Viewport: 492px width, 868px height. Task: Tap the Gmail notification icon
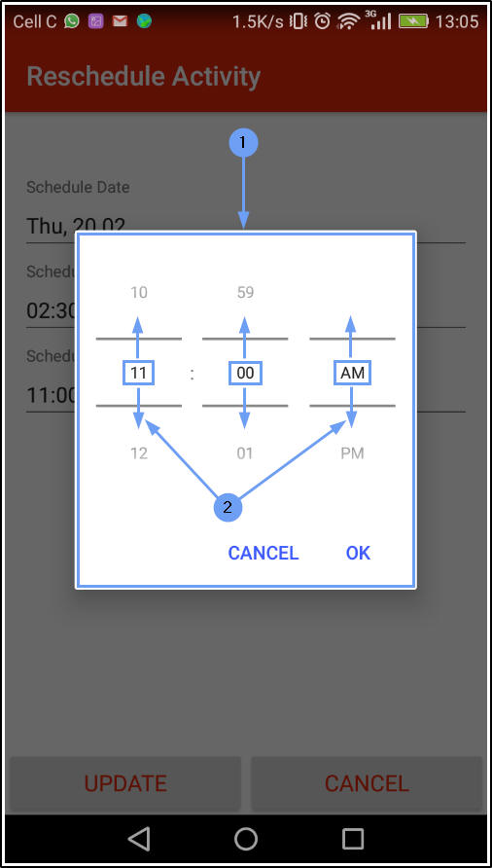pyautogui.click(x=120, y=21)
